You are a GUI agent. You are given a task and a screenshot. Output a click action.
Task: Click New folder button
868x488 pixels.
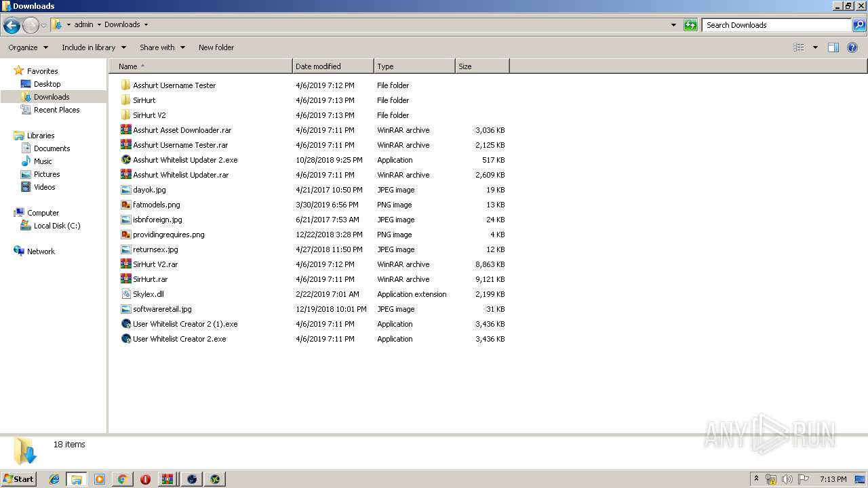coord(216,47)
